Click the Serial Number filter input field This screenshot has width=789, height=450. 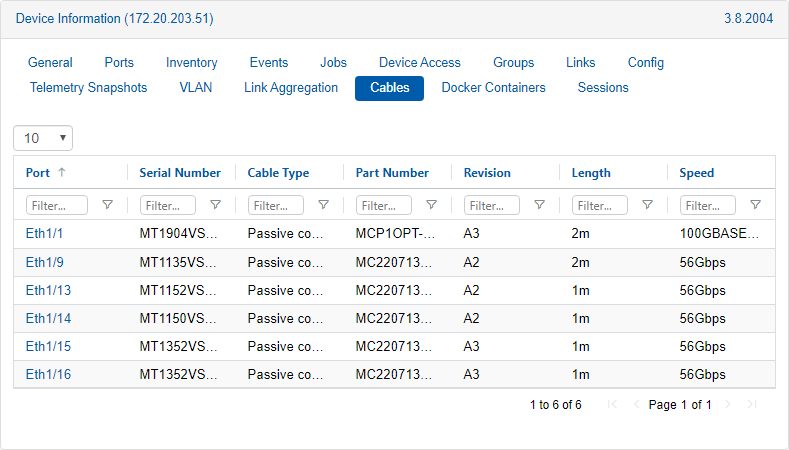tap(168, 205)
